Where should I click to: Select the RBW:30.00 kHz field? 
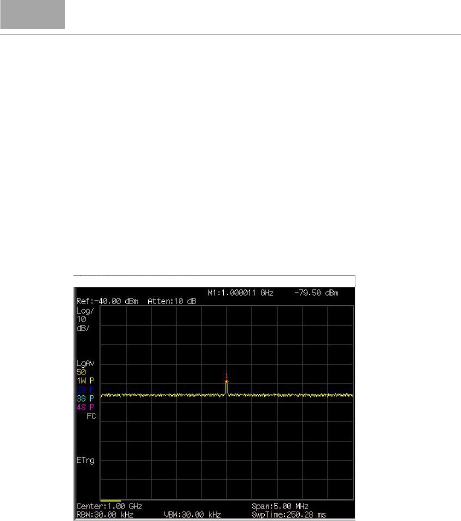point(105,515)
